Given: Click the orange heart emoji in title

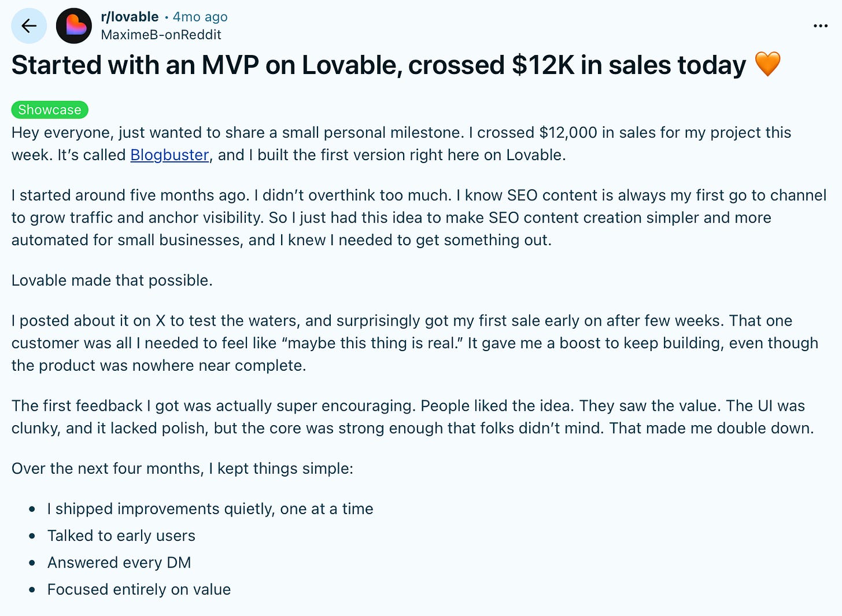Looking at the screenshot, I should click(x=768, y=64).
